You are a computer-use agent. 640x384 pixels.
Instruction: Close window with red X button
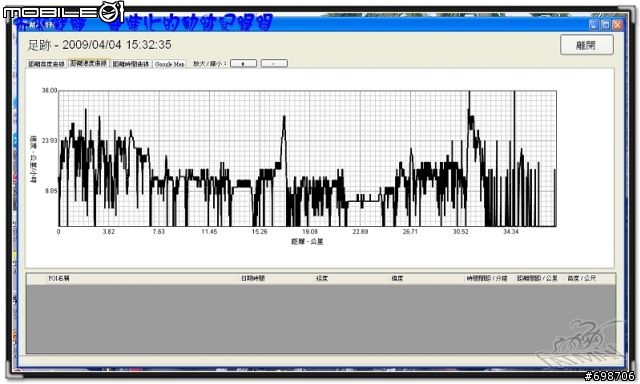tap(618, 24)
